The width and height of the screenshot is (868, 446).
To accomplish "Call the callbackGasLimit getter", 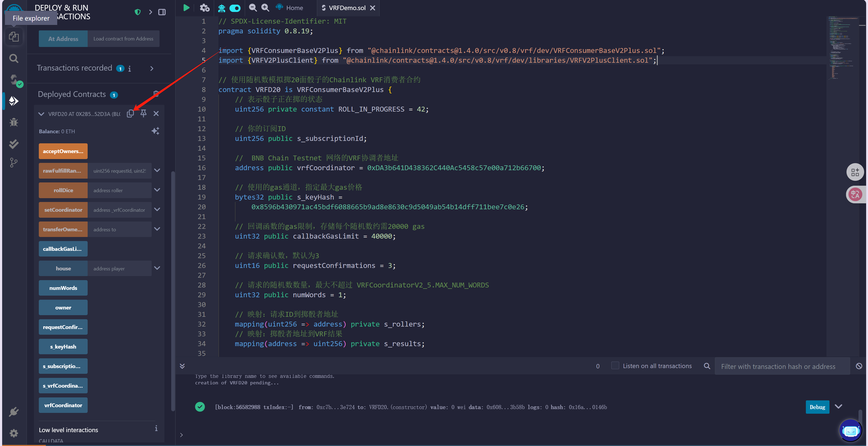I will click(x=63, y=249).
